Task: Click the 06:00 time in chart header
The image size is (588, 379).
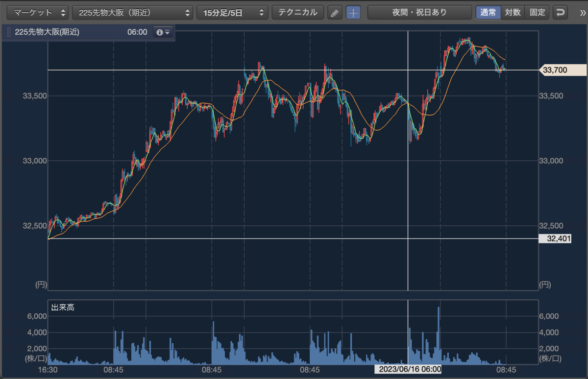Action: tap(137, 32)
